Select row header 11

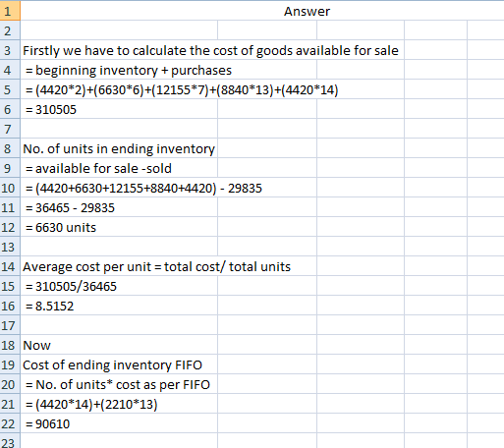[x=10, y=207]
